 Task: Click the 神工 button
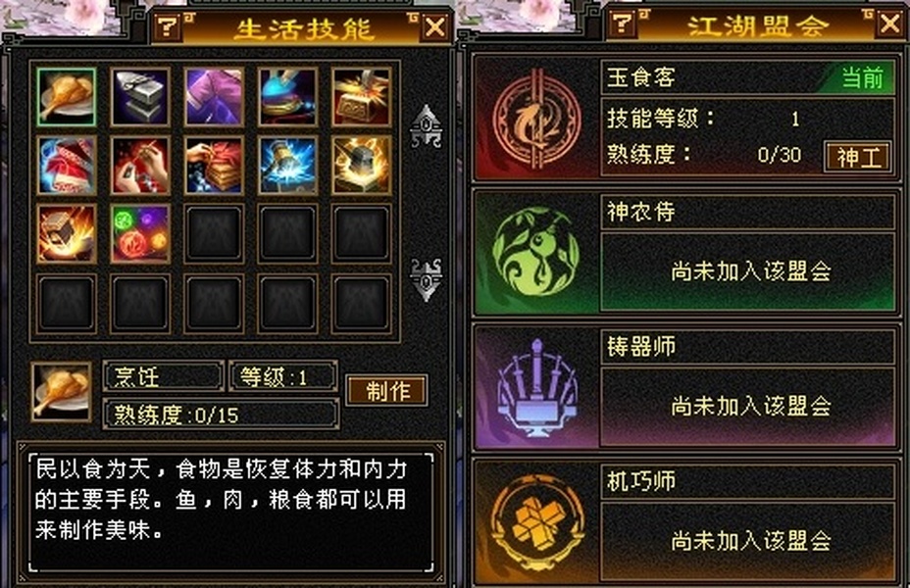pyautogui.click(x=858, y=156)
